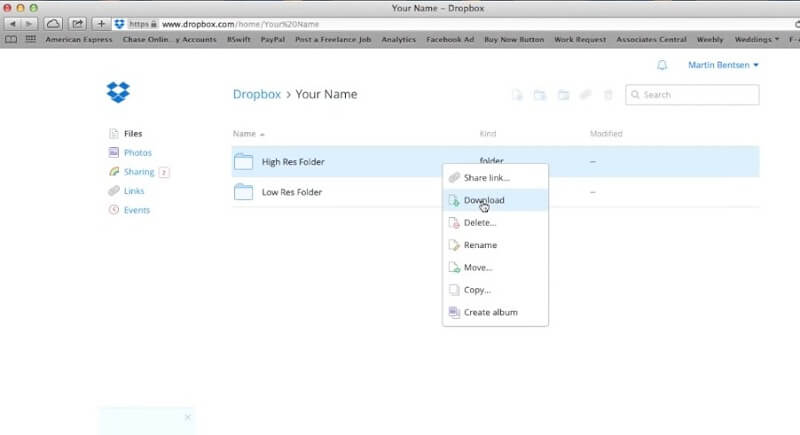The image size is (800, 435).
Task: Open the notifications bell icon
Action: (x=662, y=65)
